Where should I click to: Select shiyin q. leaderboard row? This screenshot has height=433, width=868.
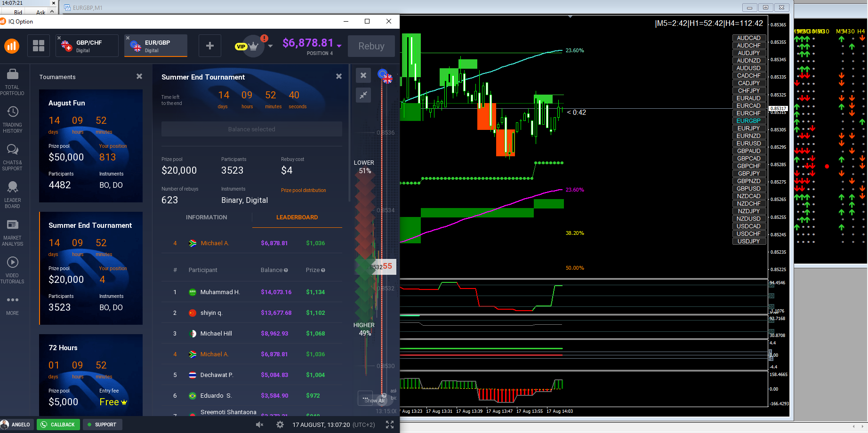(x=252, y=313)
